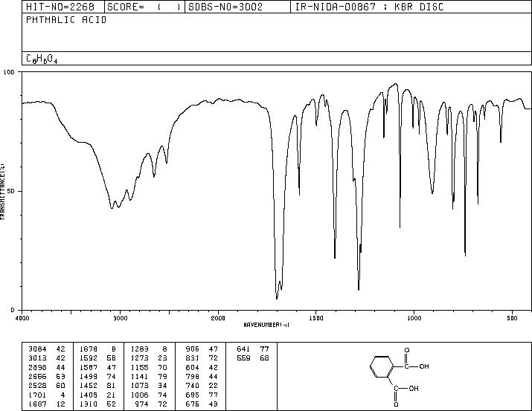The width and height of the screenshot is (532, 411).
Task: Select peak table entry 831
Action: coord(193,358)
